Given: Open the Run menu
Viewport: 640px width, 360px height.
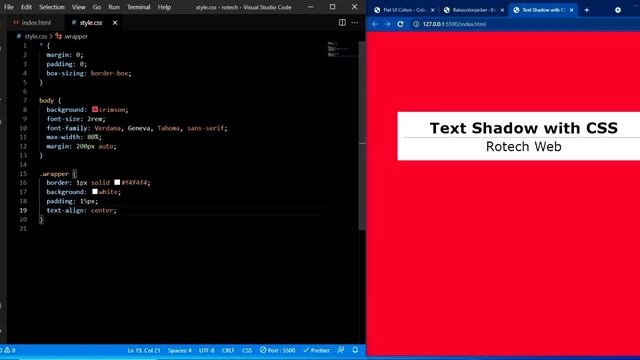Looking at the screenshot, I should point(114,7).
